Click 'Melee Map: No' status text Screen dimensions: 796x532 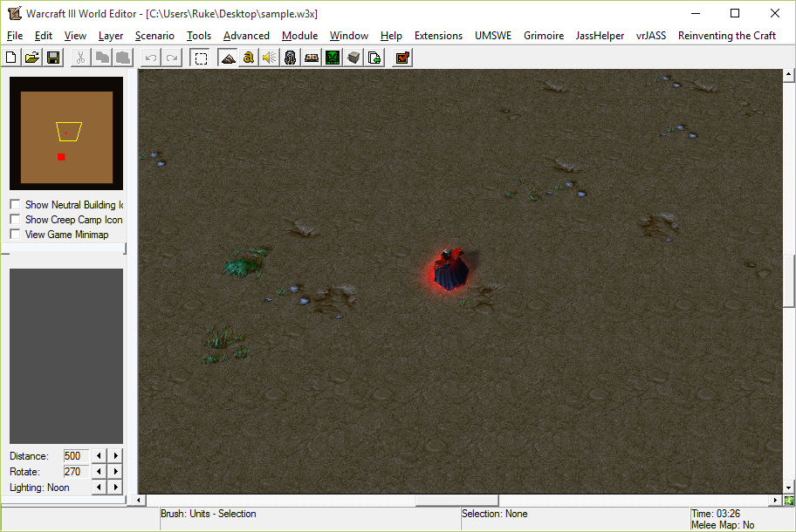pyautogui.click(x=723, y=525)
